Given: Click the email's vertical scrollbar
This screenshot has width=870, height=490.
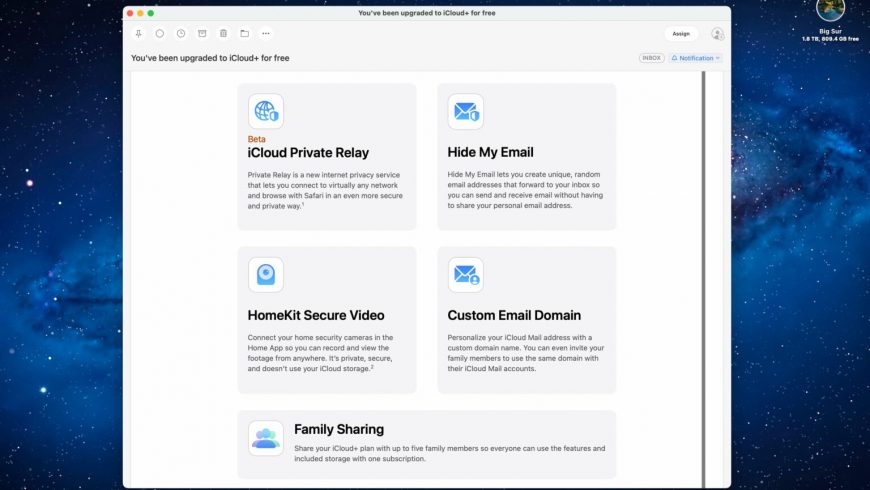Looking at the screenshot, I should 704,280.
